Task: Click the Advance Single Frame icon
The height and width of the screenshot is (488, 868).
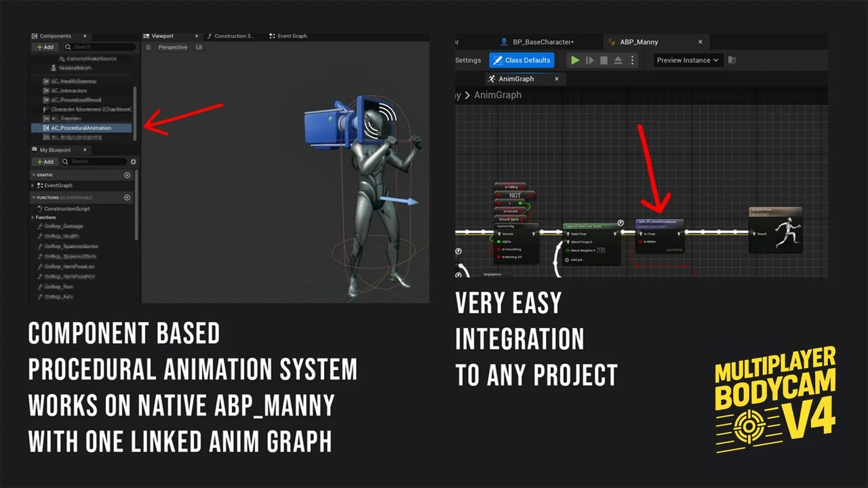Action: click(590, 60)
